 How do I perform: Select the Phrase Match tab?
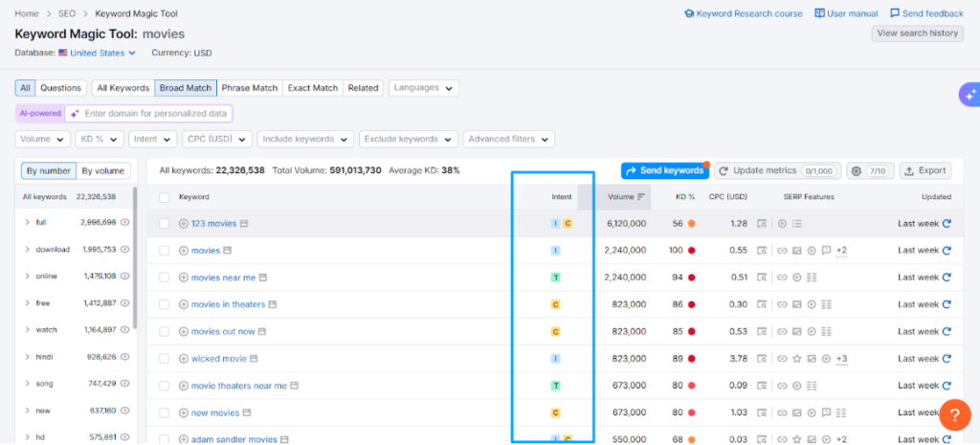(250, 88)
